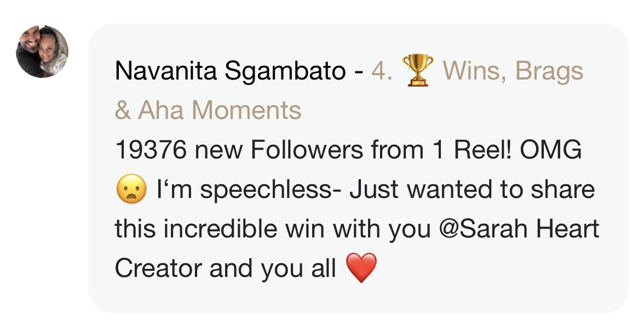This screenshot has width=644, height=323.
Task: Click the red heart emoji
Action: (x=361, y=269)
